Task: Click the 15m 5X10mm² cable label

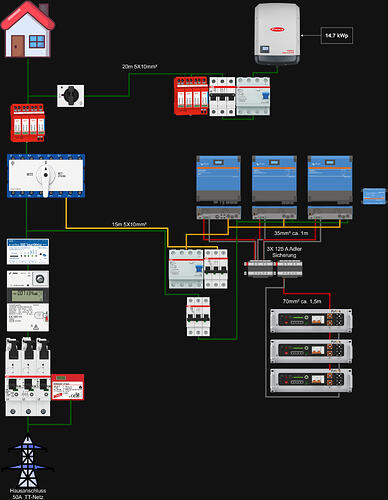Action: click(x=129, y=224)
